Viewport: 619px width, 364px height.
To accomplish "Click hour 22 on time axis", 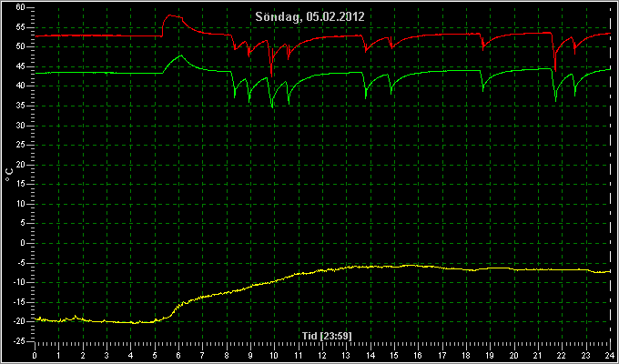I will [562, 355].
